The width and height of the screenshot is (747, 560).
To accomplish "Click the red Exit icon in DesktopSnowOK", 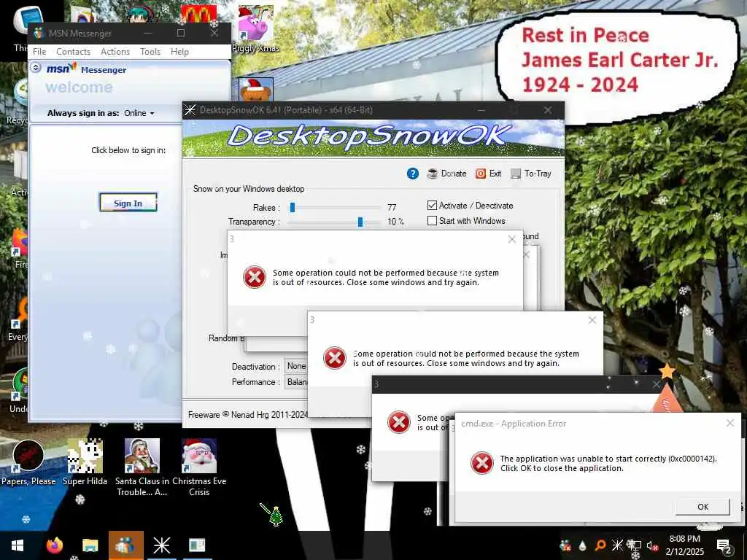I will tap(480, 174).
